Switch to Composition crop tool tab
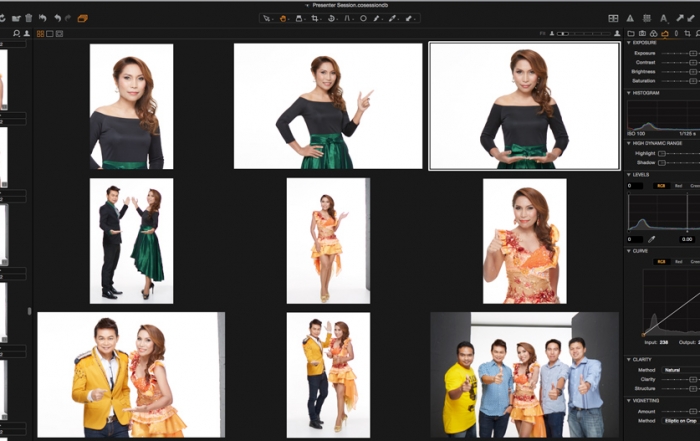This screenshot has width=700, height=441. [687, 33]
